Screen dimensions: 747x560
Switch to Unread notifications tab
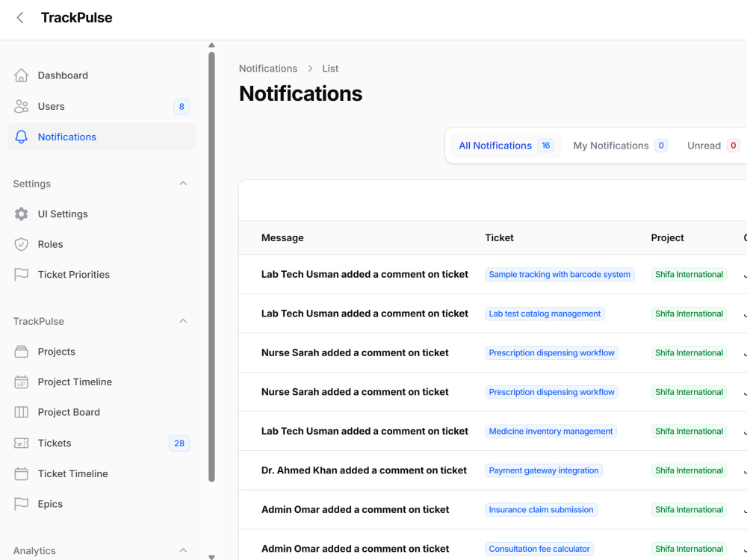[713, 146]
